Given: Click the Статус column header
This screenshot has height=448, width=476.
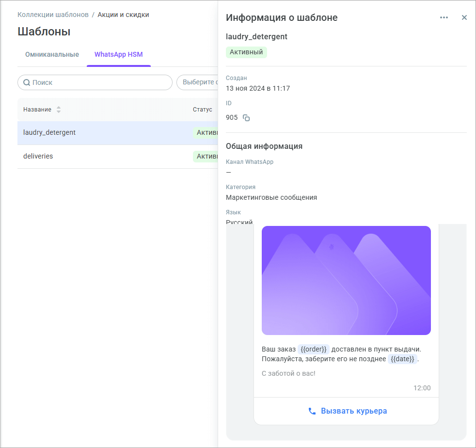Looking at the screenshot, I should coord(203,110).
